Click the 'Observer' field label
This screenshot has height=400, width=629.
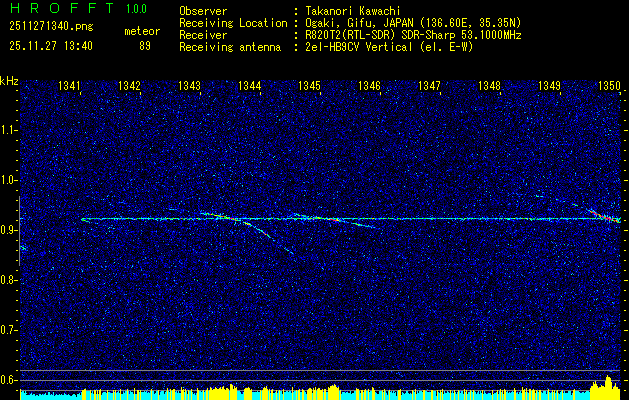[x=203, y=11]
